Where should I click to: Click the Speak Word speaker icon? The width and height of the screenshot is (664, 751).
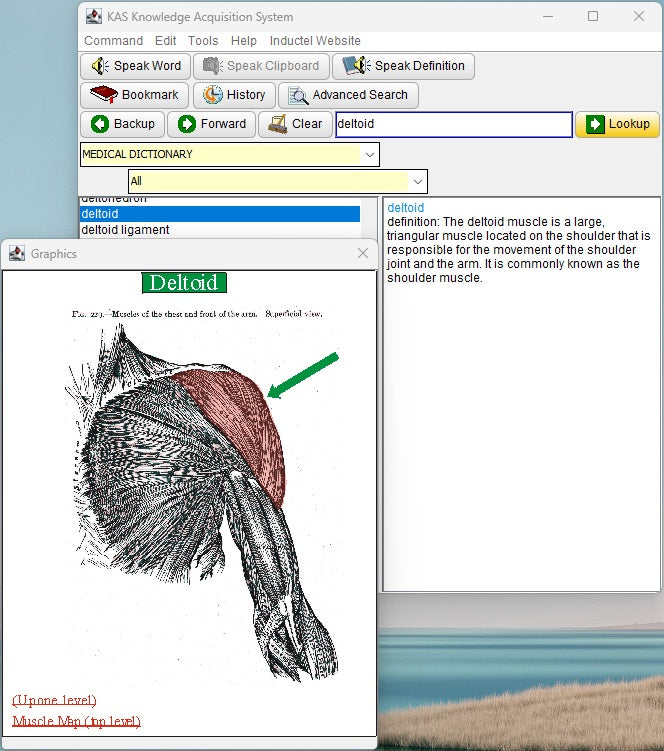tap(100, 66)
